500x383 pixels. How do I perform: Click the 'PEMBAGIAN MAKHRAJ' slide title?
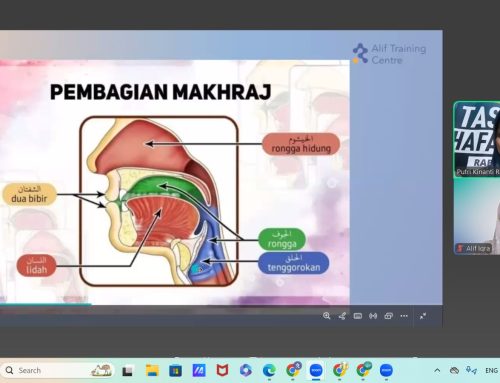(x=160, y=92)
